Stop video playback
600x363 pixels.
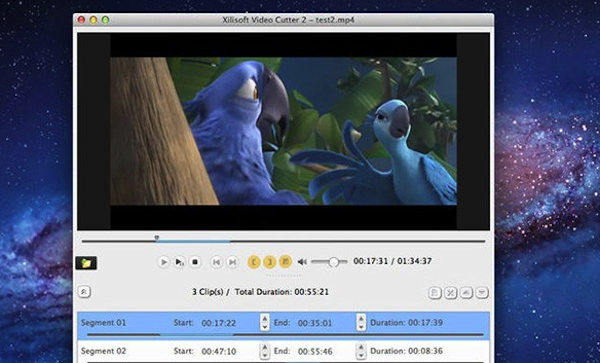(195, 262)
